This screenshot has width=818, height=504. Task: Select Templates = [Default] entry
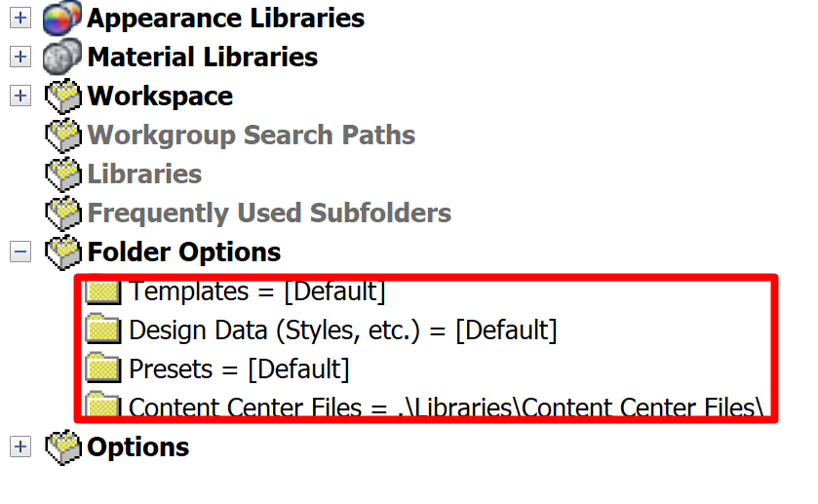(x=257, y=291)
